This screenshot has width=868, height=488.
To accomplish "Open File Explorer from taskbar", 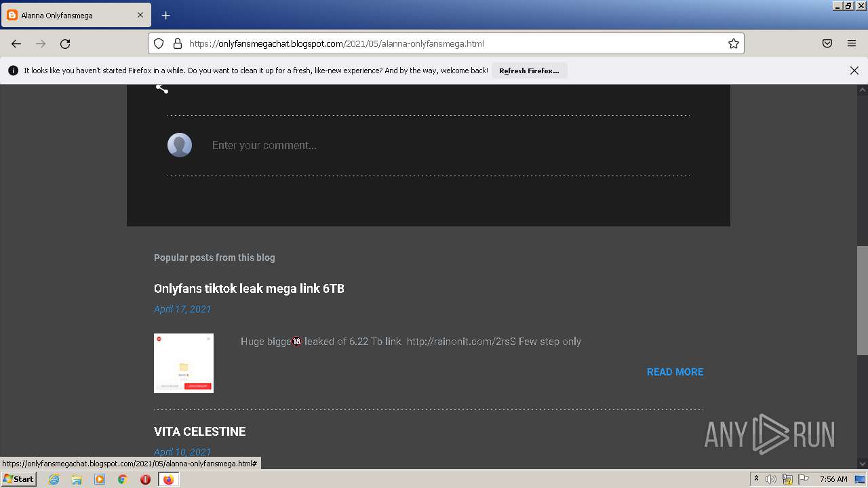I will coord(77,479).
